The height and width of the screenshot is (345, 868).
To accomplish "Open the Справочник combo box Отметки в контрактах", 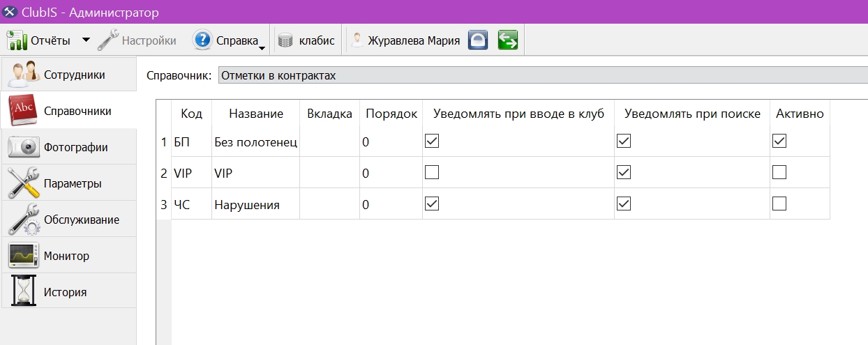I will [x=543, y=75].
